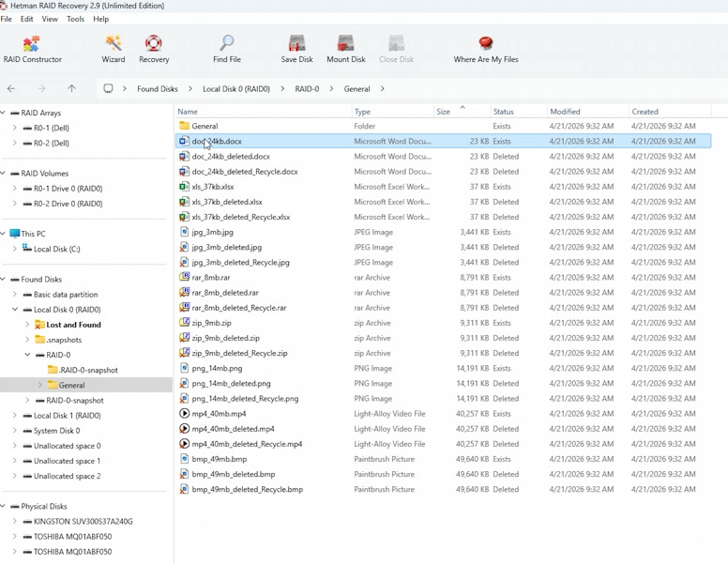This screenshot has height=564, width=728.
Task: Open the Where Are My Files helper
Action: 486,49
